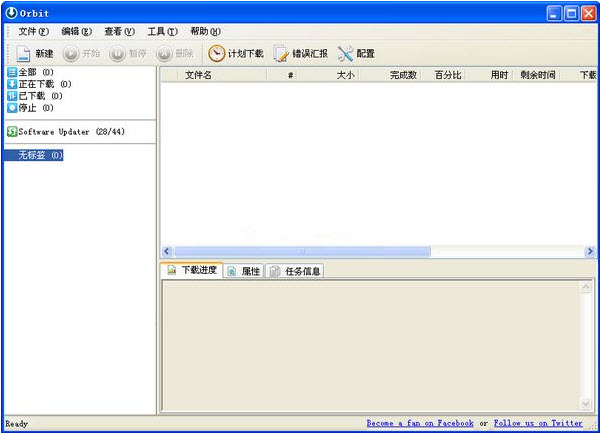
Task: Open Become a fan on Facebook link
Action: [x=420, y=423]
